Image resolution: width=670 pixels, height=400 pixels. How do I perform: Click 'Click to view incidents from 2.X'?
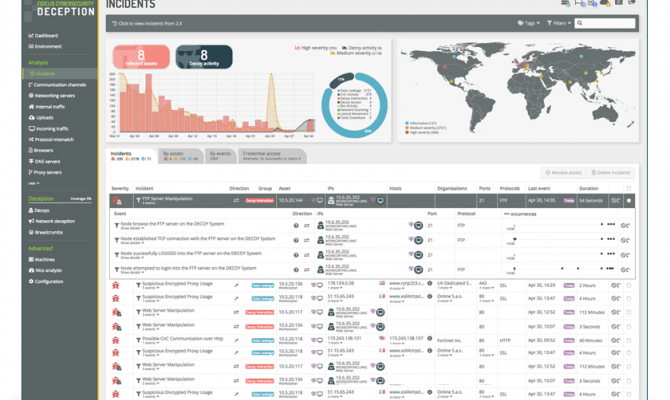(147, 24)
